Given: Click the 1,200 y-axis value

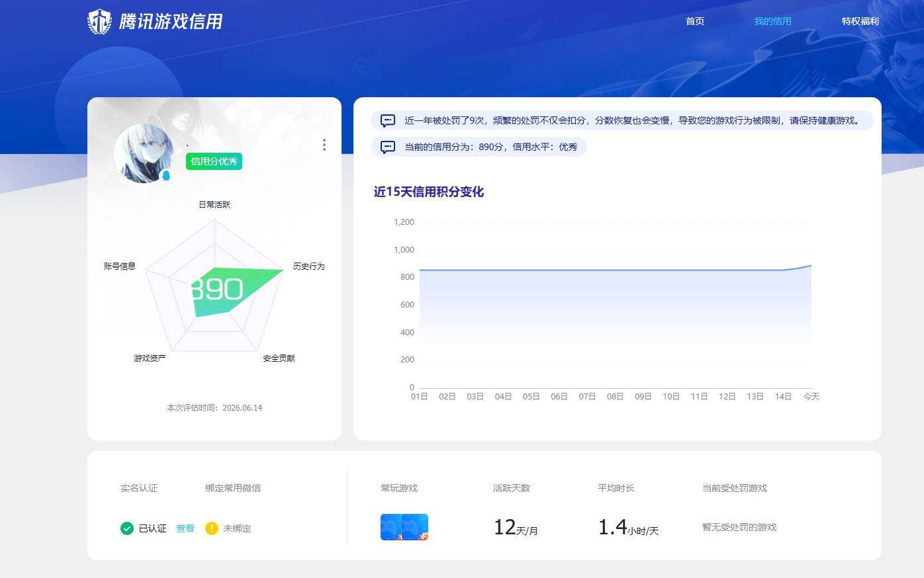Looking at the screenshot, I should tap(404, 222).
